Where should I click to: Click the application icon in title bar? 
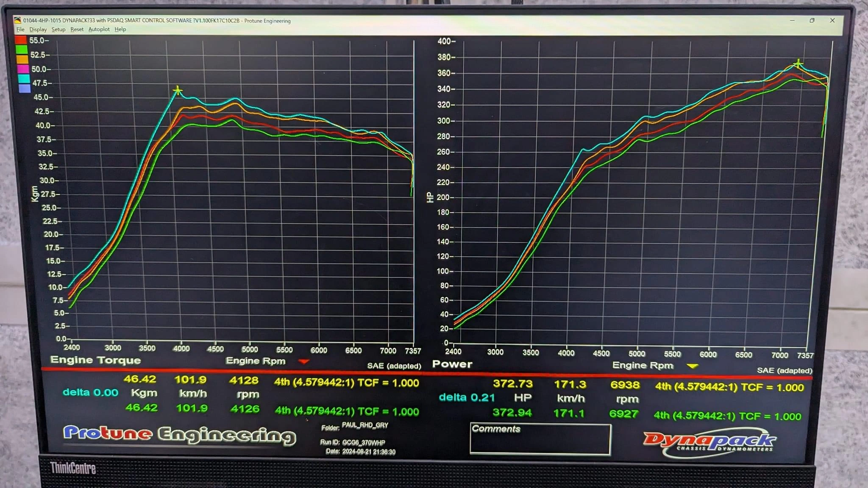(17, 20)
